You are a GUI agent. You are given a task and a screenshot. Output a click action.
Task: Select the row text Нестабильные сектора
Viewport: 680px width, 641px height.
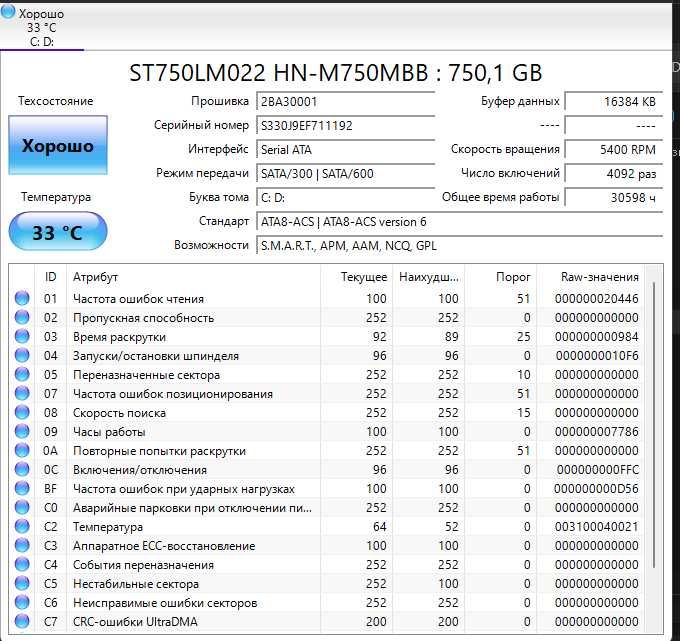[136, 584]
